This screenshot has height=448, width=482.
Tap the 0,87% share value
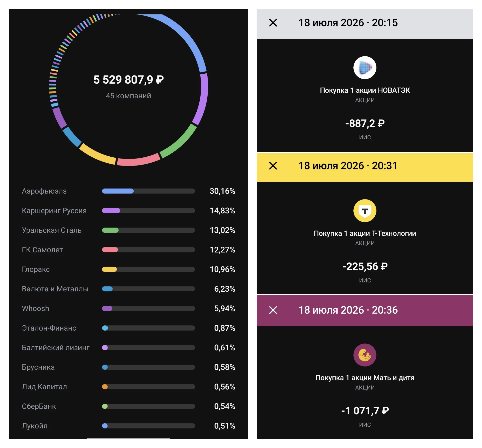(225, 328)
